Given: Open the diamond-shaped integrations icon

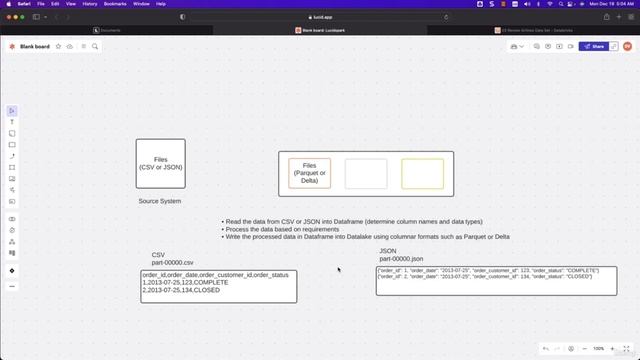Looking at the screenshot, I should pyautogui.click(x=12, y=271).
